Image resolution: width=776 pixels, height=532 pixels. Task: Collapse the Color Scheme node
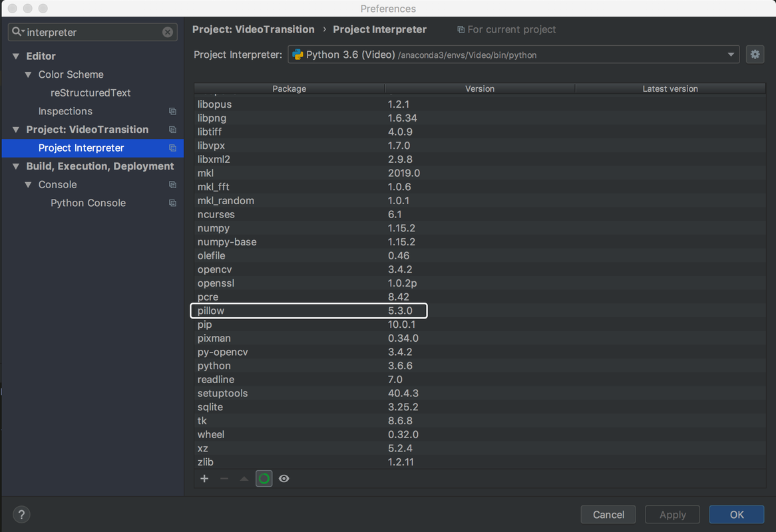(x=28, y=74)
